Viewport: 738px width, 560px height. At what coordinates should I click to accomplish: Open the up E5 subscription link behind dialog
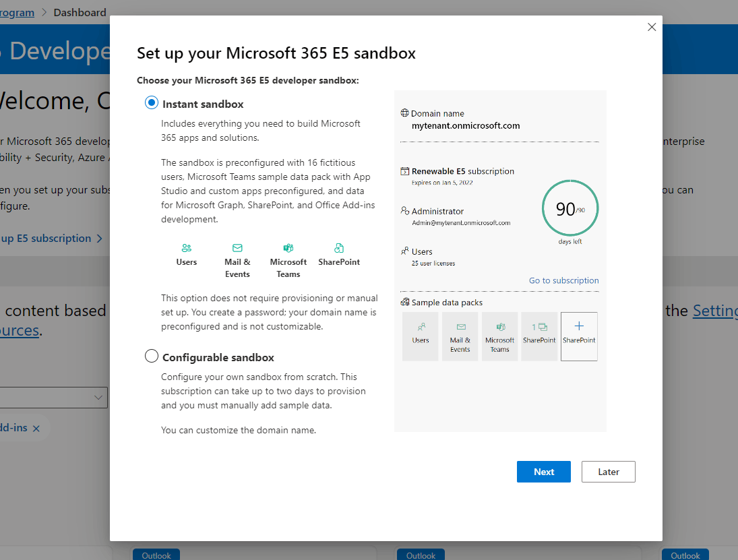pyautogui.click(x=51, y=239)
